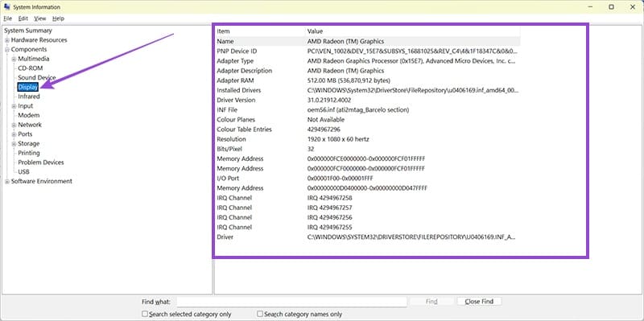This screenshot has height=321, width=644.
Task: Select the PNP Device ID row
Action: click(368, 51)
